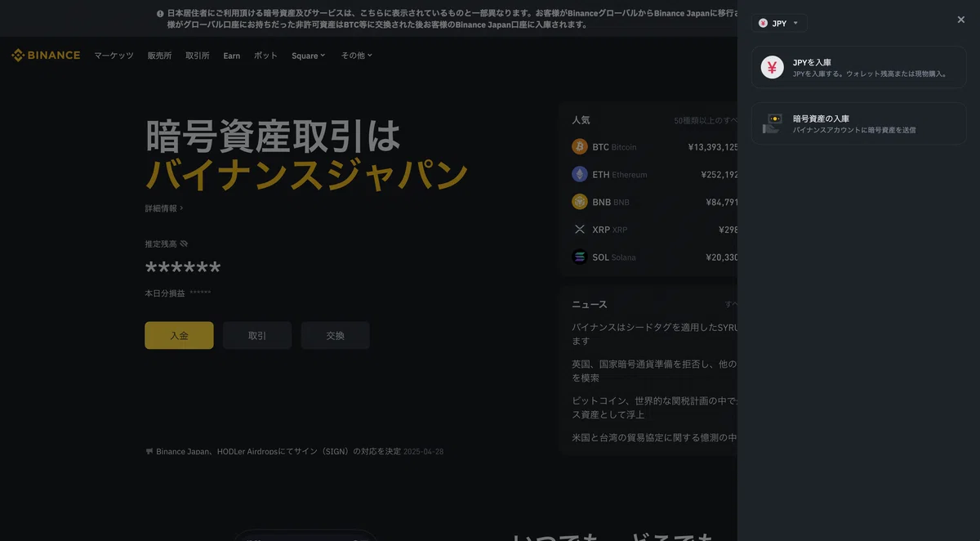Click the Solana coin icon

point(580,257)
